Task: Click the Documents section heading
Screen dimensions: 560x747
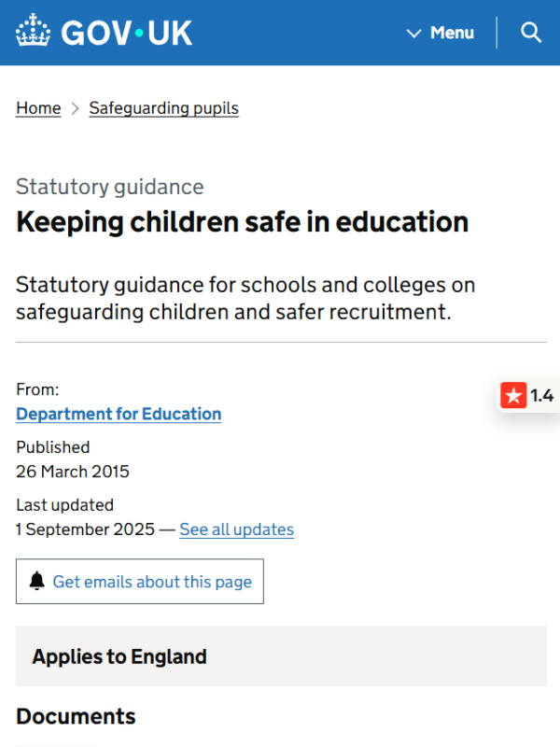Action: [76, 716]
